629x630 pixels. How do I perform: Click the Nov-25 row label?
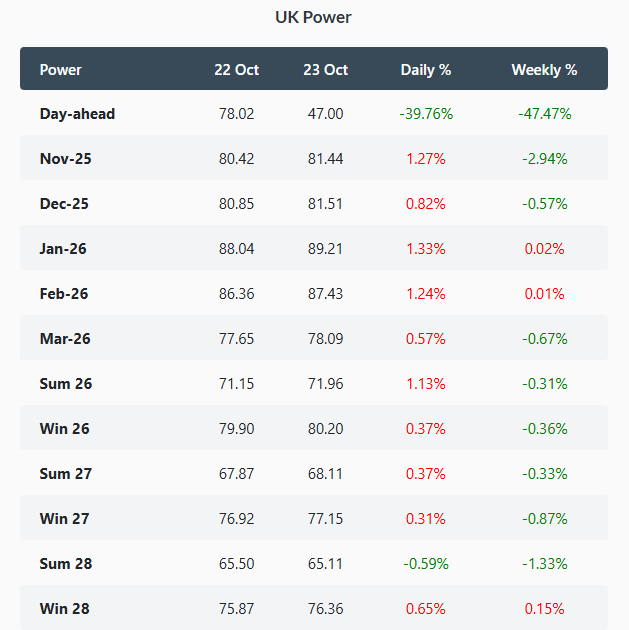(x=64, y=159)
